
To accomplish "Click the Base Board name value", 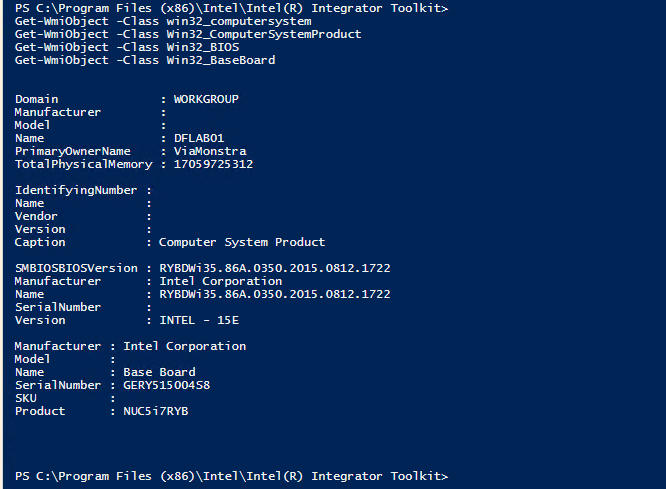I will pyautogui.click(x=159, y=372).
